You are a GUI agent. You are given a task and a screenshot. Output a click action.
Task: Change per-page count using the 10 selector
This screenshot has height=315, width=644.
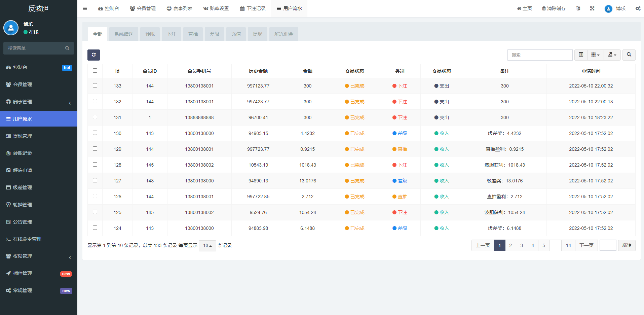(207, 246)
